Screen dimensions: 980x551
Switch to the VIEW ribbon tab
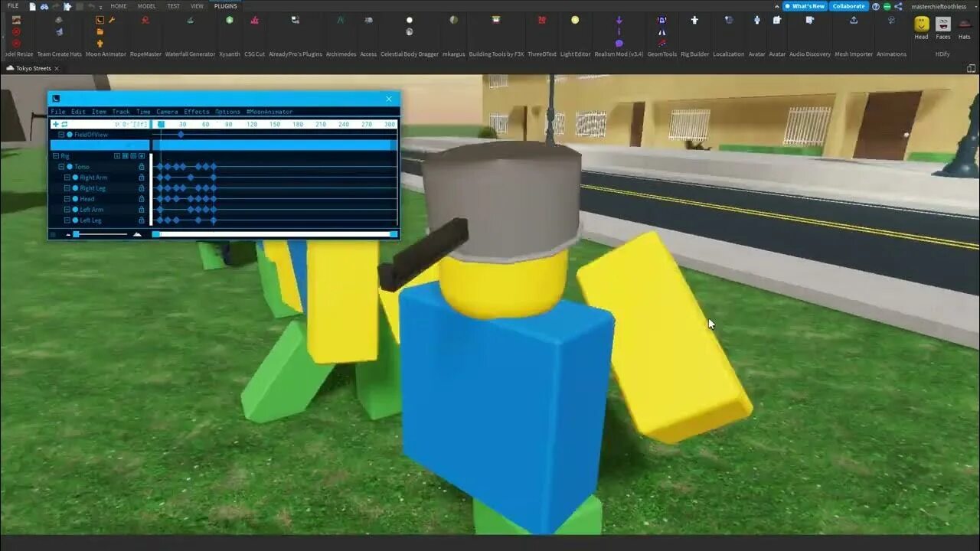pos(197,6)
